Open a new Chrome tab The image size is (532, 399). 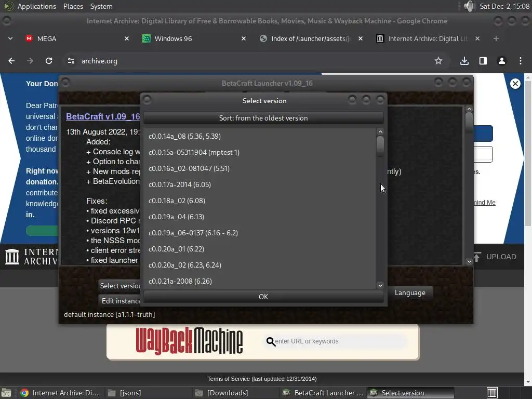pos(496,38)
